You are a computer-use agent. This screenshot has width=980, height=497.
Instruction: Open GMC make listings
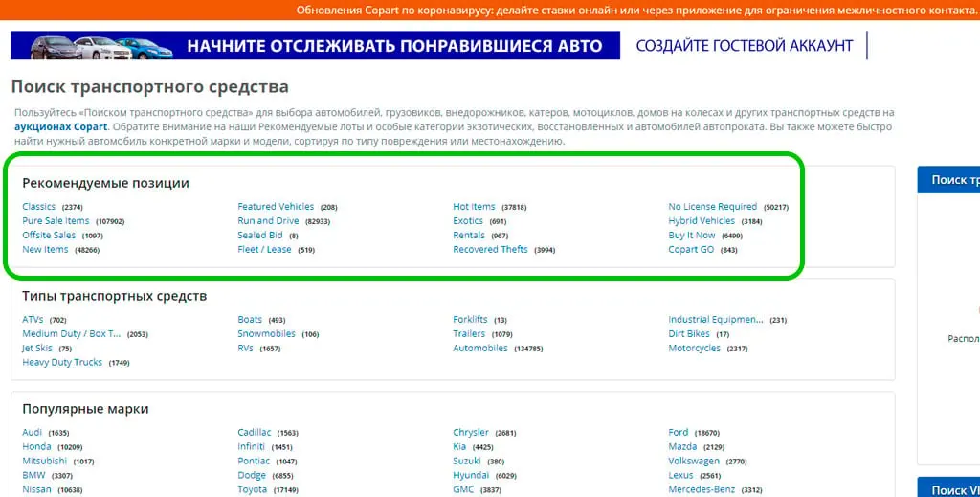[x=463, y=490]
